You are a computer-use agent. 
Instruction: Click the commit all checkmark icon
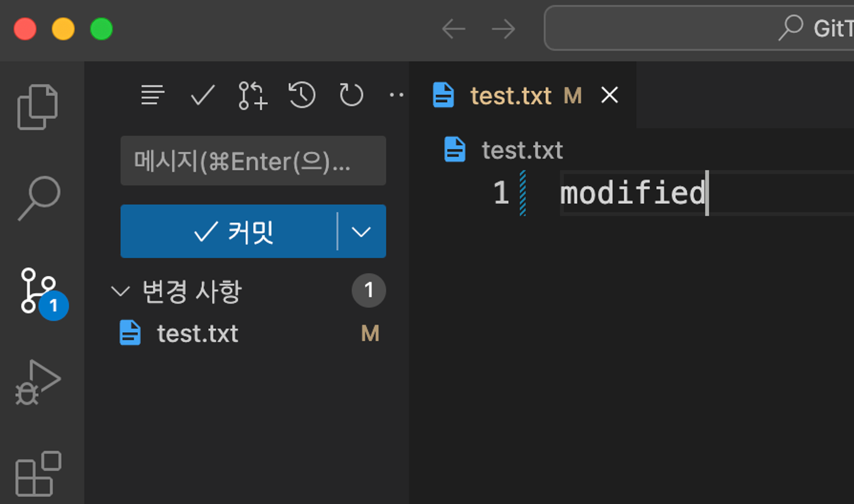(x=202, y=95)
